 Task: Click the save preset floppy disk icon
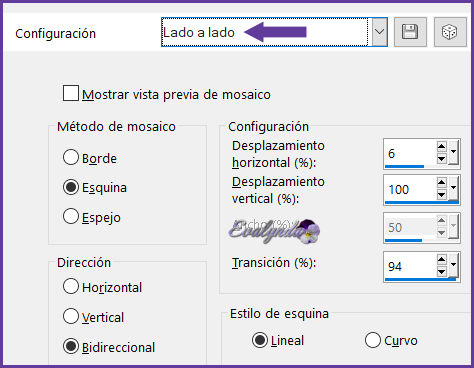coord(410,32)
